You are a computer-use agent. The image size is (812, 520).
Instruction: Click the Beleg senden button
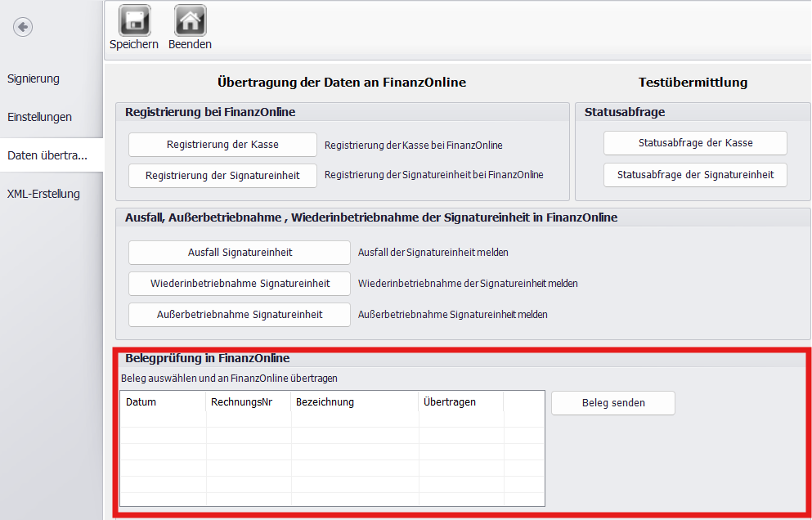[613, 403]
